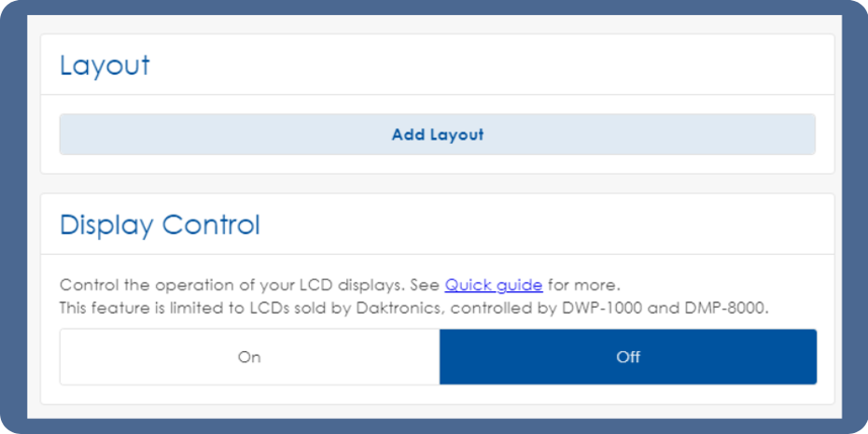868x434 pixels.
Task: Open the Quick guide link
Action: pyautogui.click(x=493, y=285)
